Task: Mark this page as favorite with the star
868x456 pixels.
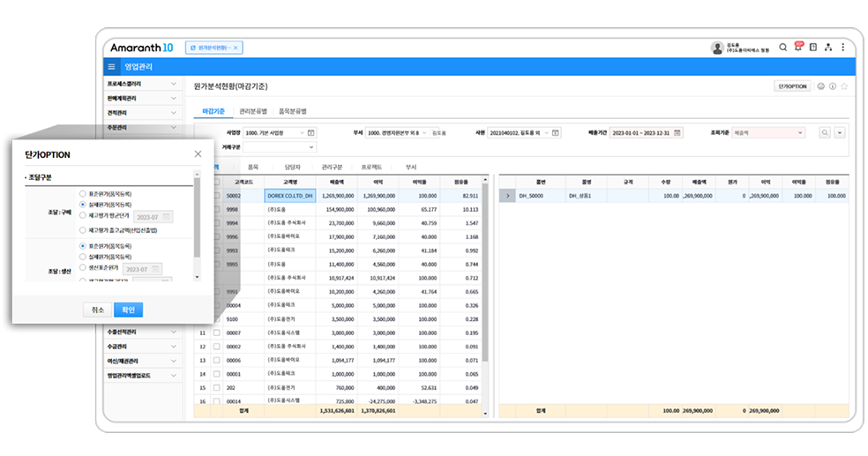Action: click(x=844, y=86)
